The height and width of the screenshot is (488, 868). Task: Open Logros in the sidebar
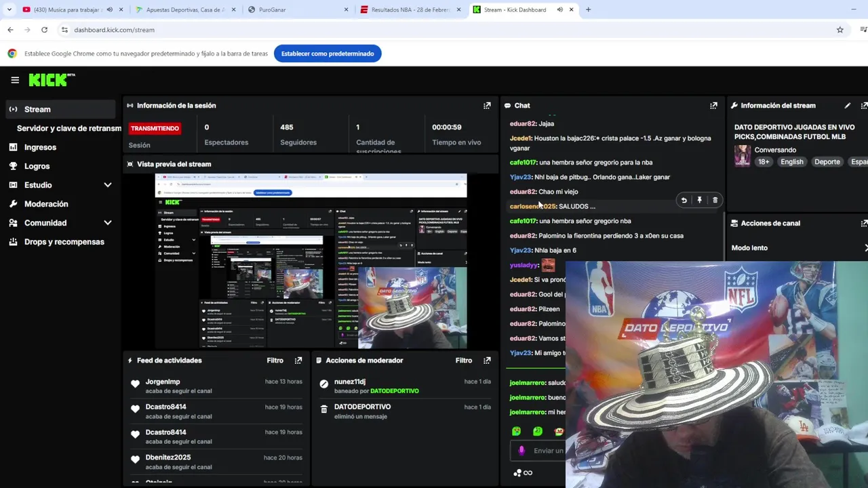(x=37, y=166)
